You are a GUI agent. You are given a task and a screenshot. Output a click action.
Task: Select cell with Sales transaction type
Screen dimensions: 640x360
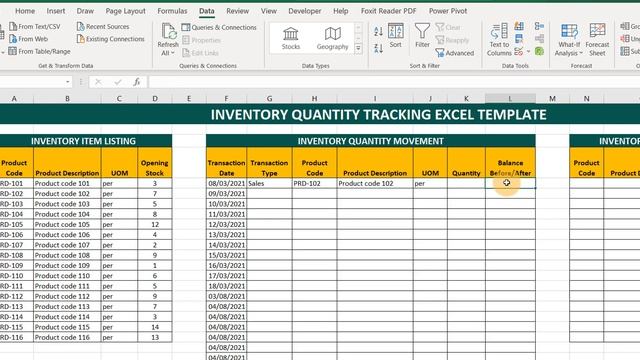269,183
